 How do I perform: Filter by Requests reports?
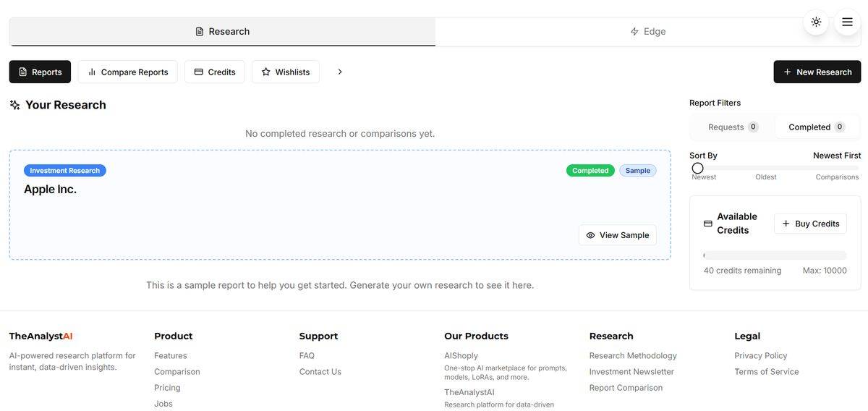point(732,127)
